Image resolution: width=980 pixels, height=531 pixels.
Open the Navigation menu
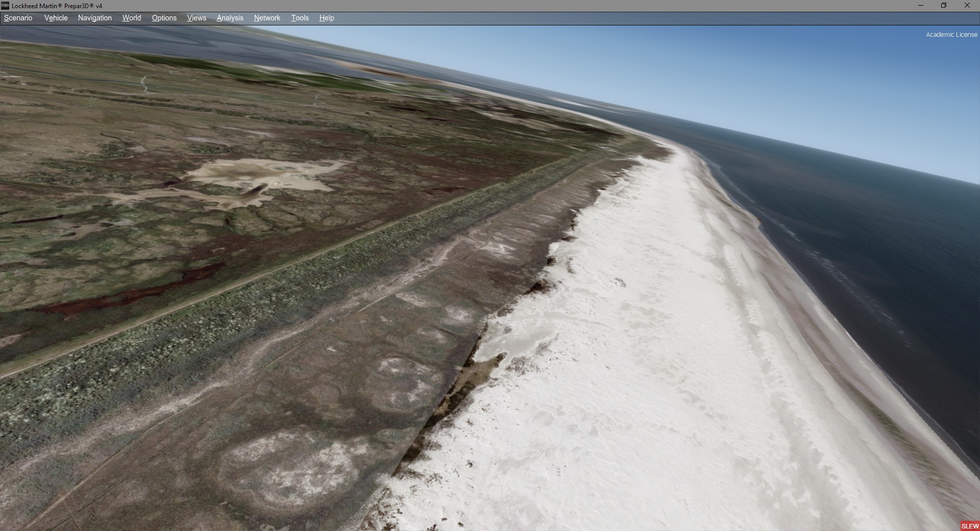94,18
